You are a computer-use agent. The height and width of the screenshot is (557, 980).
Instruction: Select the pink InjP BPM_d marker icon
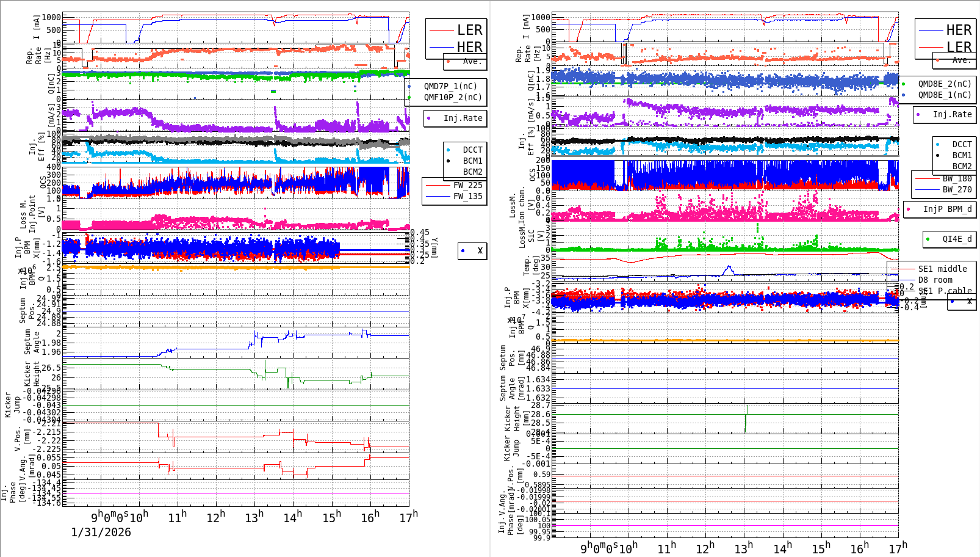tap(909, 209)
